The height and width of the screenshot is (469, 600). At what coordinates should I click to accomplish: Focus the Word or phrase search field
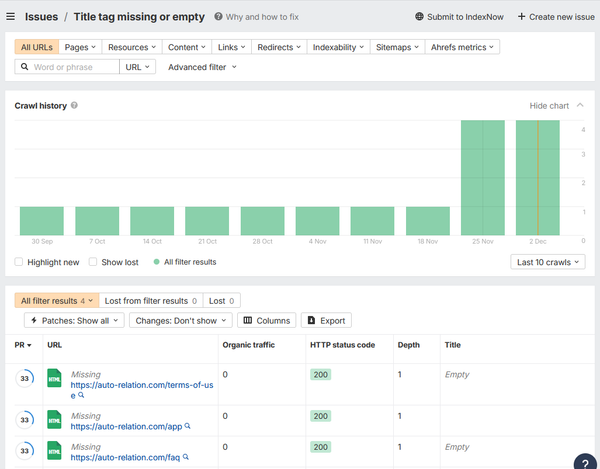click(x=67, y=67)
